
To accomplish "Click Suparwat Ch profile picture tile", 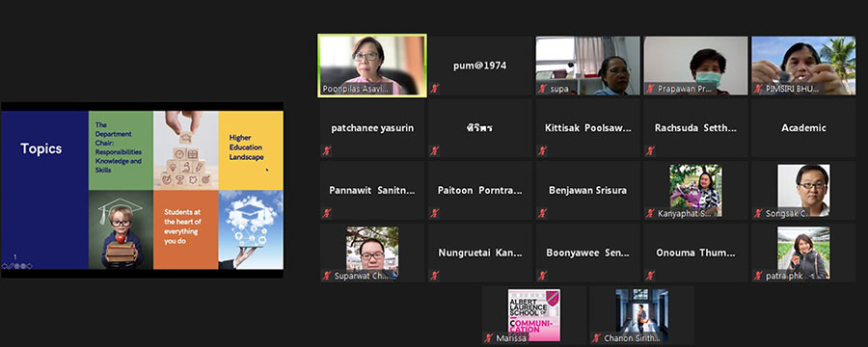I will [x=372, y=253].
